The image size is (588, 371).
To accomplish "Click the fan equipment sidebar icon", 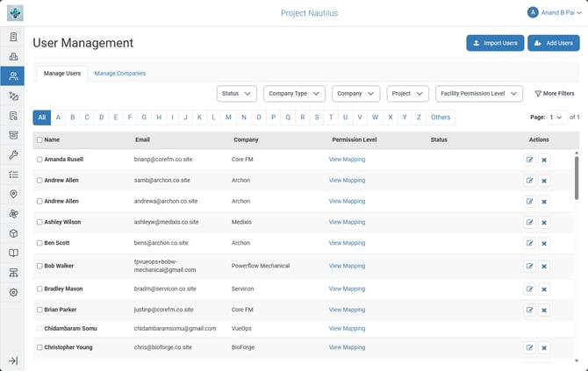I will (x=13, y=214).
